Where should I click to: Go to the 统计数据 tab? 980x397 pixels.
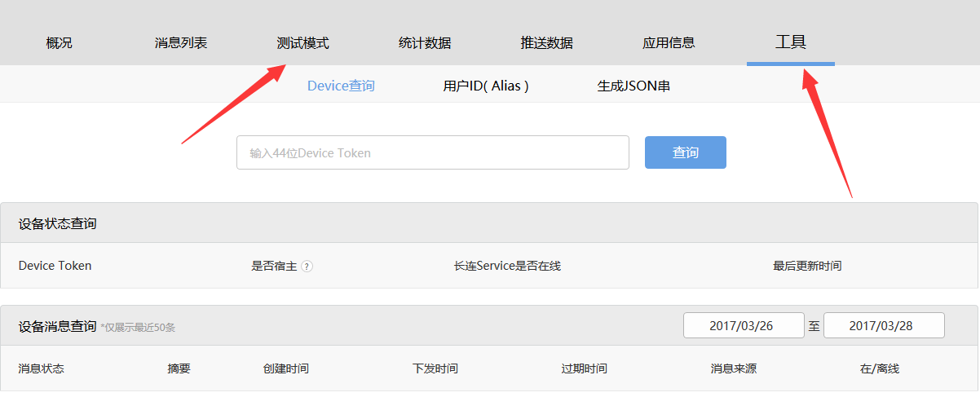[425, 43]
